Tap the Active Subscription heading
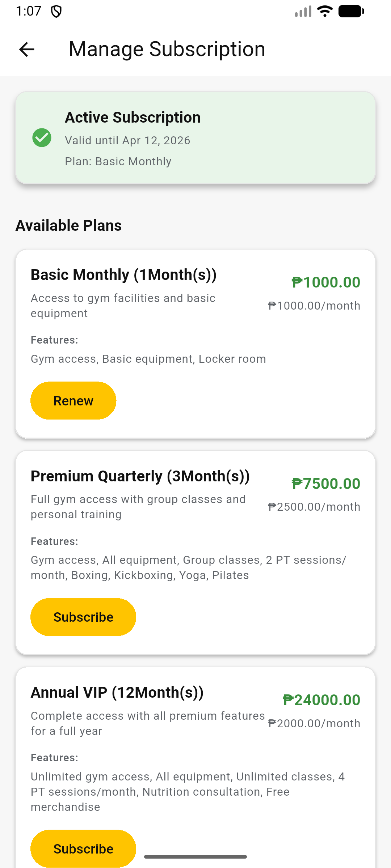391x868 pixels. (x=133, y=118)
